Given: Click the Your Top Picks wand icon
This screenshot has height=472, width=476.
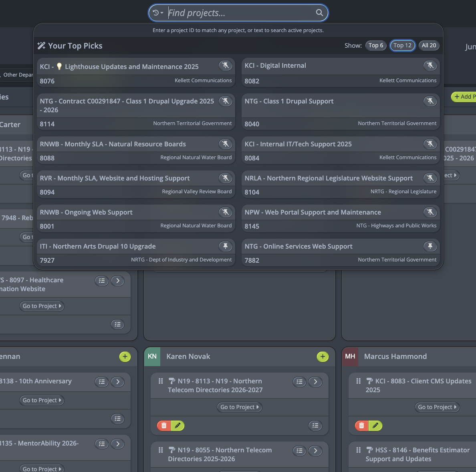Looking at the screenshot, I should [x=41, y=46].
